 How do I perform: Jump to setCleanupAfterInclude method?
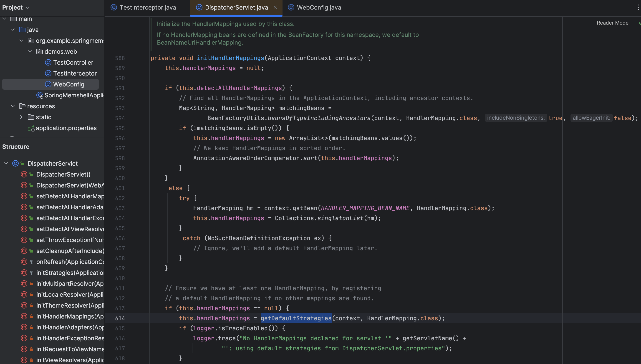click(x=70, y=251)
